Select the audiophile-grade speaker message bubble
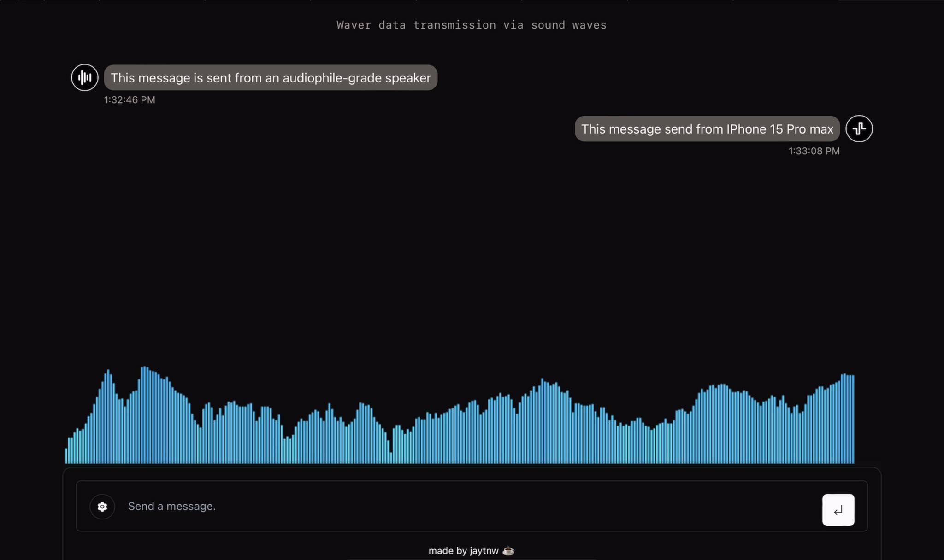Image resolution: width=944 pixels, height=560 pixels. 271,78
